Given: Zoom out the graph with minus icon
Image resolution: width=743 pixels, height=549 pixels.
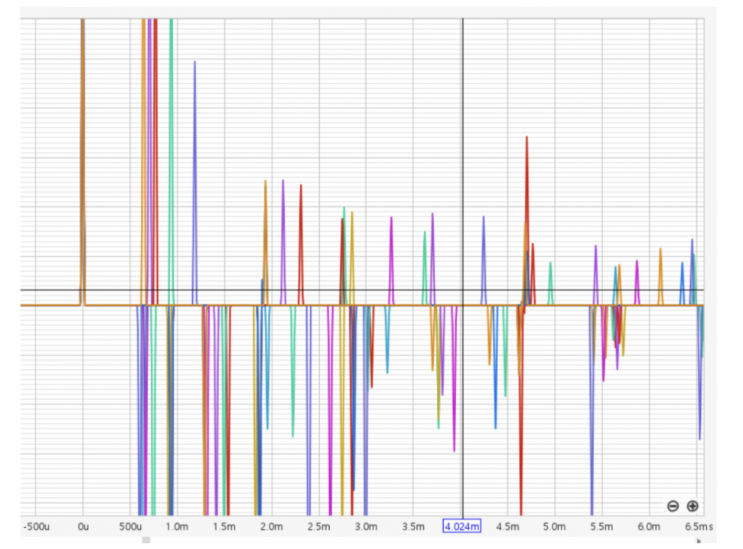Looking at the screenshot, I should pyautogui.click(x=673, y=506).
